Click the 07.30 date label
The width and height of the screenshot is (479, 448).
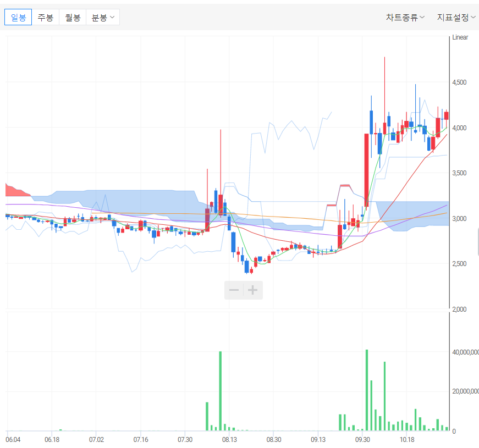click(185, 440)
